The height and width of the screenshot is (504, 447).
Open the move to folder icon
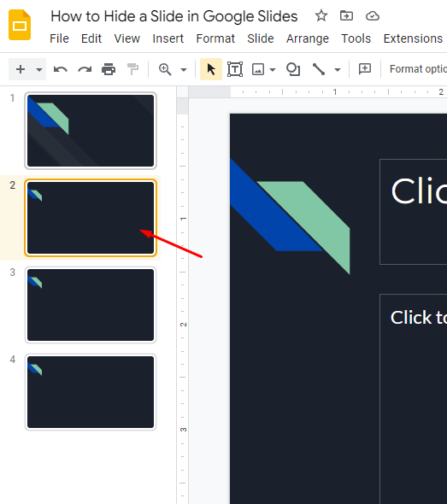click(x=346, y=15)
